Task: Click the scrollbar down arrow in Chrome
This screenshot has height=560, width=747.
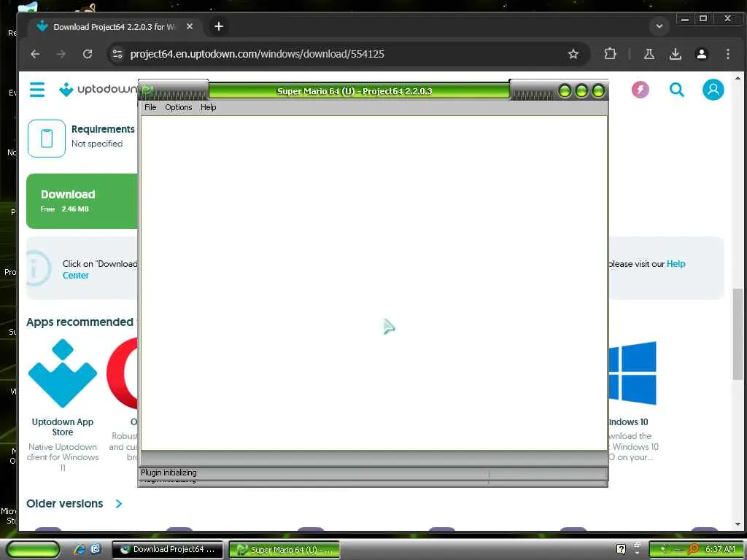Action: pos(738,524)
